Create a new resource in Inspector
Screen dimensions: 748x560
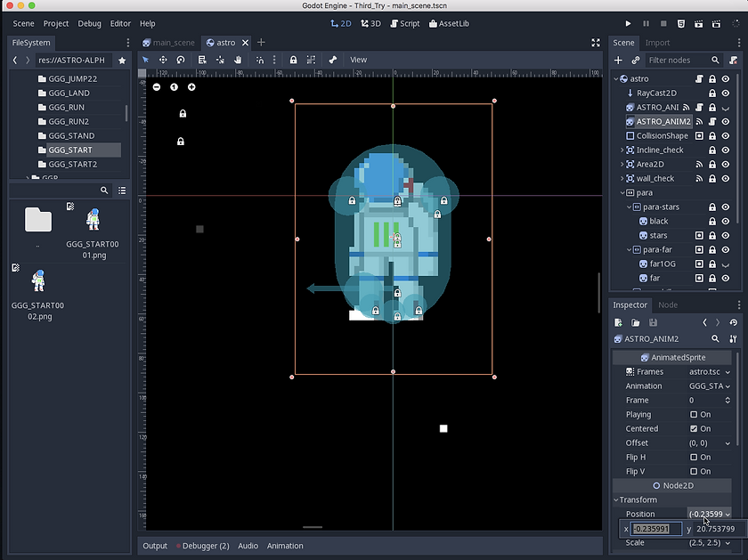coord(618,323)
